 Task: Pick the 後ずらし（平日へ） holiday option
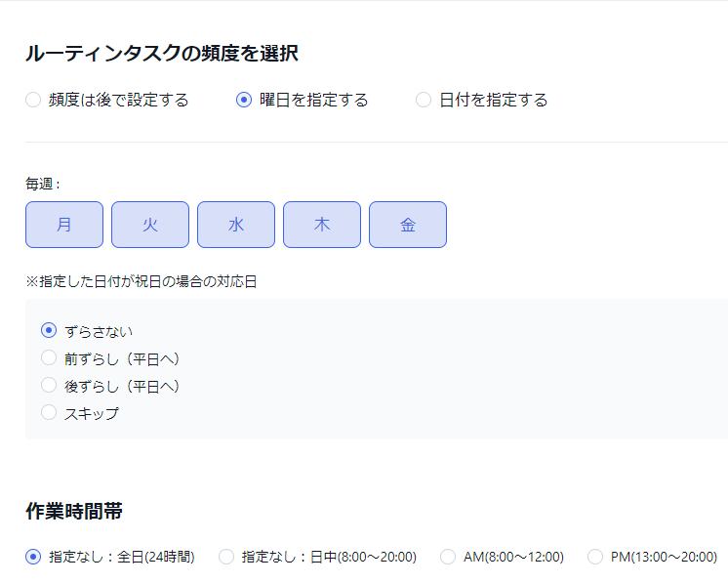pyautogui.click(x=49, y=386)
